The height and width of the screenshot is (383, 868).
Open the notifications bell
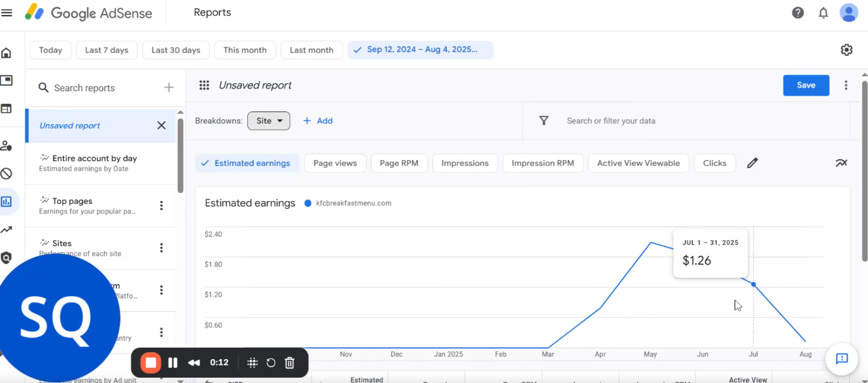pyautogui.click(x=823, y=13)
